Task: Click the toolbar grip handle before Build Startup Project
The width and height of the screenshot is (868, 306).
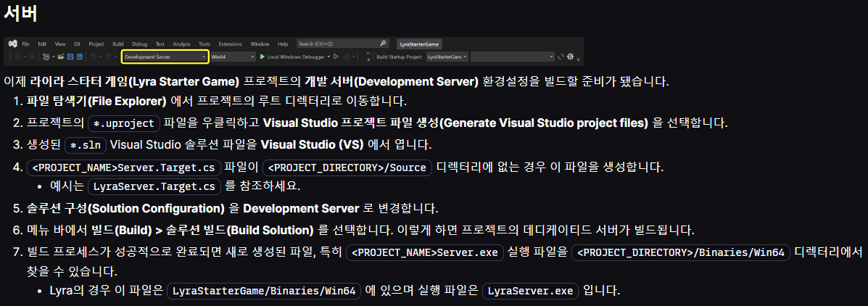Action: pos(373,57)
